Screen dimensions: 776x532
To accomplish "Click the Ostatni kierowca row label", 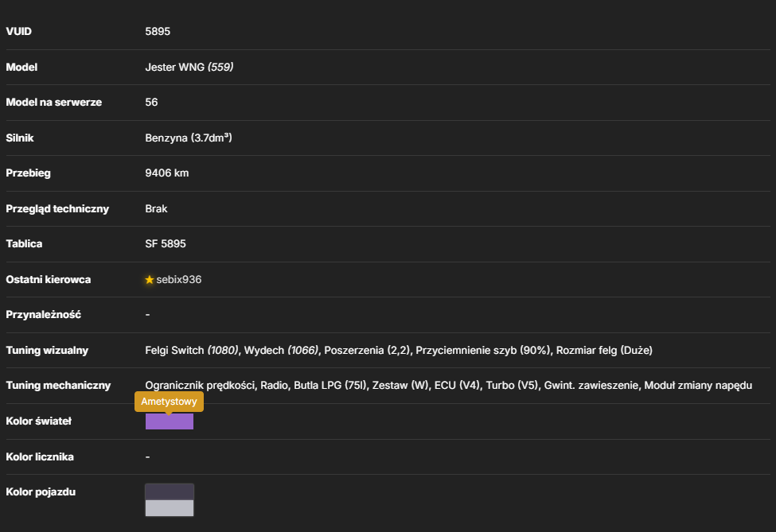I will (49, 280).
